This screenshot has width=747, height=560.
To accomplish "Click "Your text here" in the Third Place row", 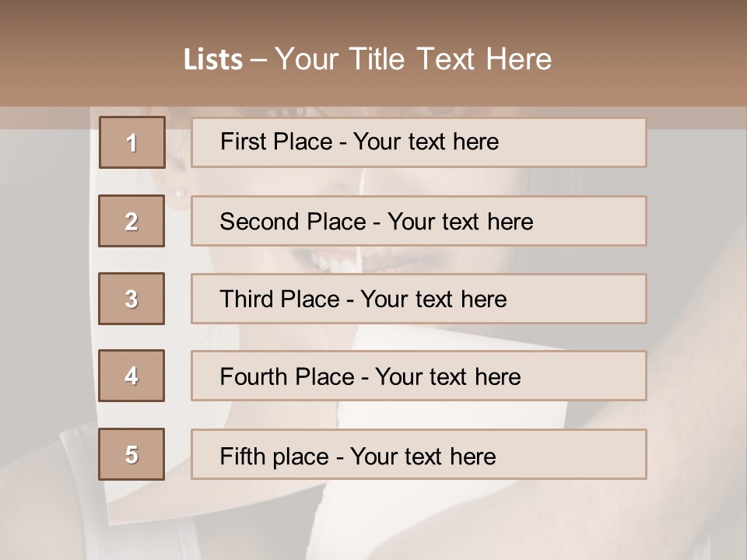I will pyautogui.click(x=433, y=299).
